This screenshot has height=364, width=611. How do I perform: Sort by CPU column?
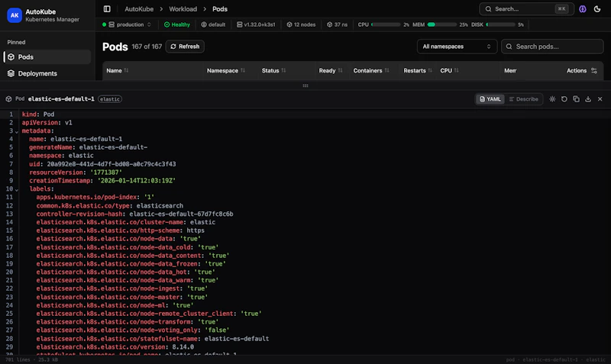click(x=449, y=70)
